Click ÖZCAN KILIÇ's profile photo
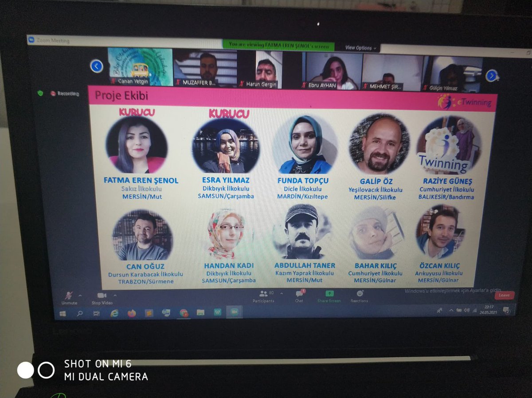532x398 pixels. click(x=440, y=232)
